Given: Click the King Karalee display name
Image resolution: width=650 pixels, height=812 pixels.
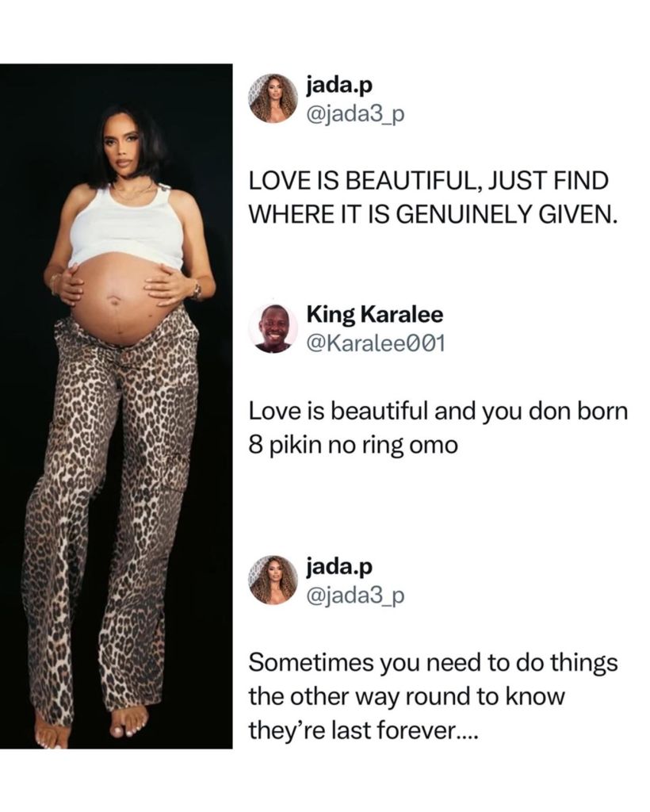Looking at the screenshot, I should pyautogui.click(x=375, y=314).
